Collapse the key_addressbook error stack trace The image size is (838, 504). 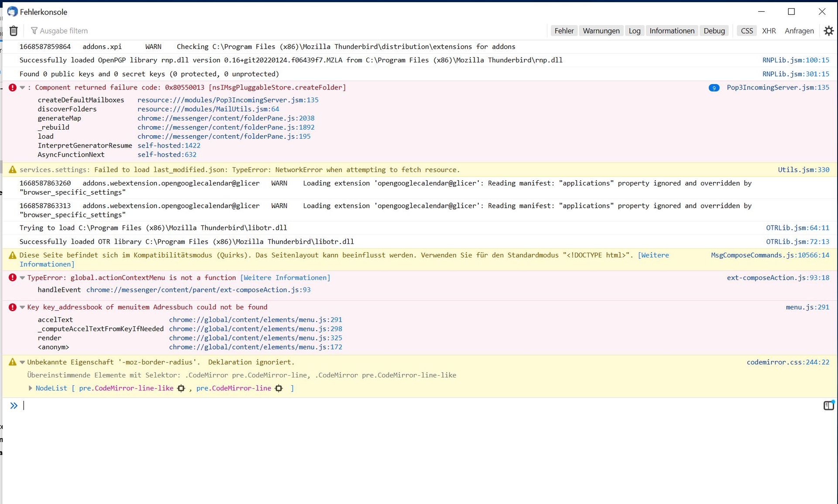click(22, 308)
